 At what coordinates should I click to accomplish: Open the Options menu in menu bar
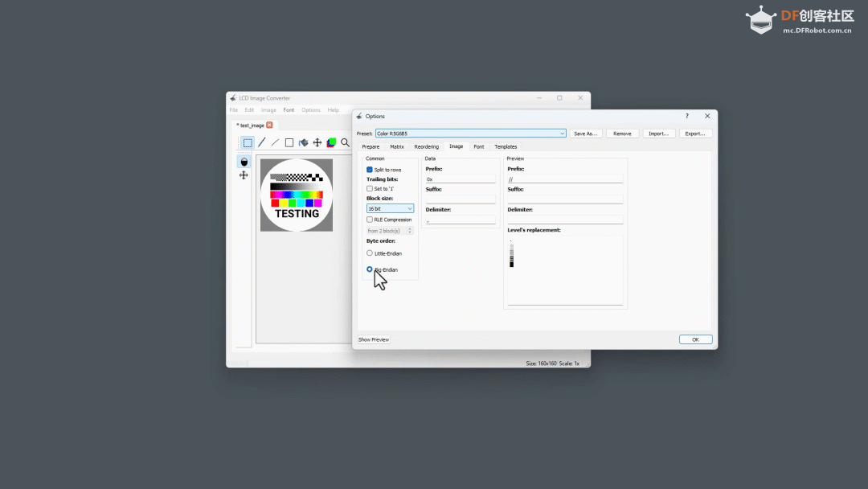pos(311,110)
